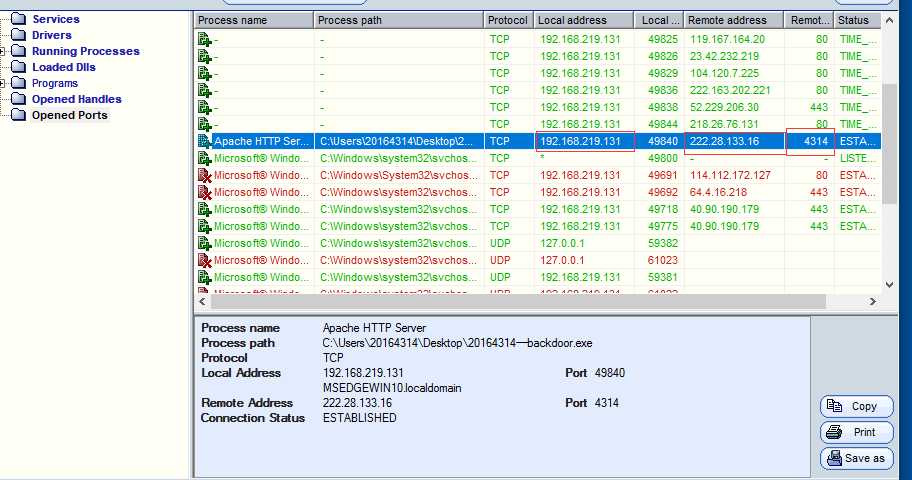
Task: Click process icon for port 49718 row
Action: [x=204, y=209]
